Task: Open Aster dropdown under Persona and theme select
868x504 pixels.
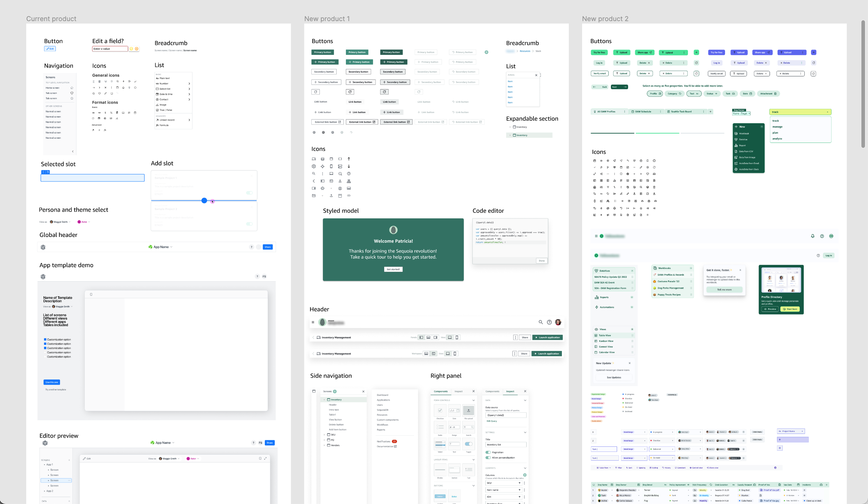Action: tap(84, 222)
